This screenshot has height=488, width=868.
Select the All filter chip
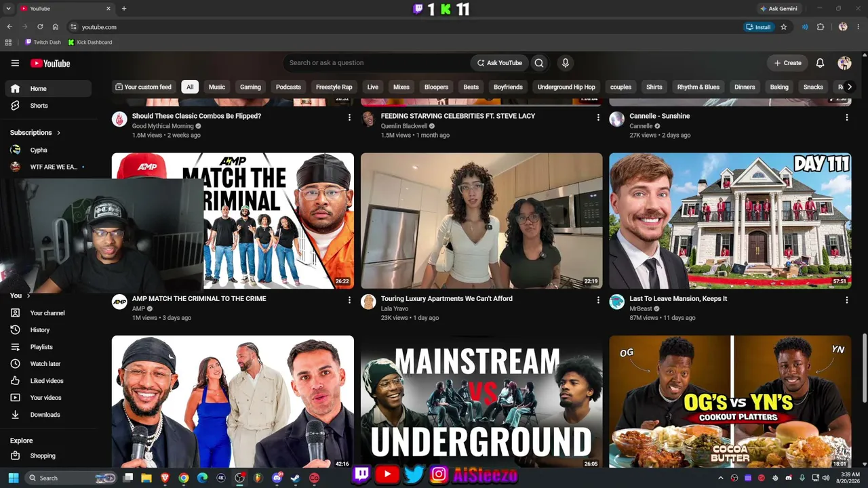pos(190,87)
